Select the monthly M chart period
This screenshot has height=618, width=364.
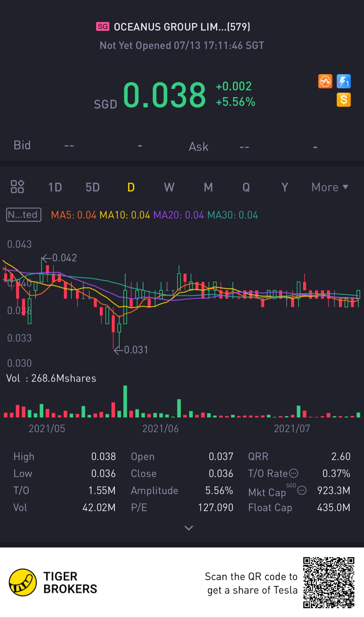coord(208,187)
